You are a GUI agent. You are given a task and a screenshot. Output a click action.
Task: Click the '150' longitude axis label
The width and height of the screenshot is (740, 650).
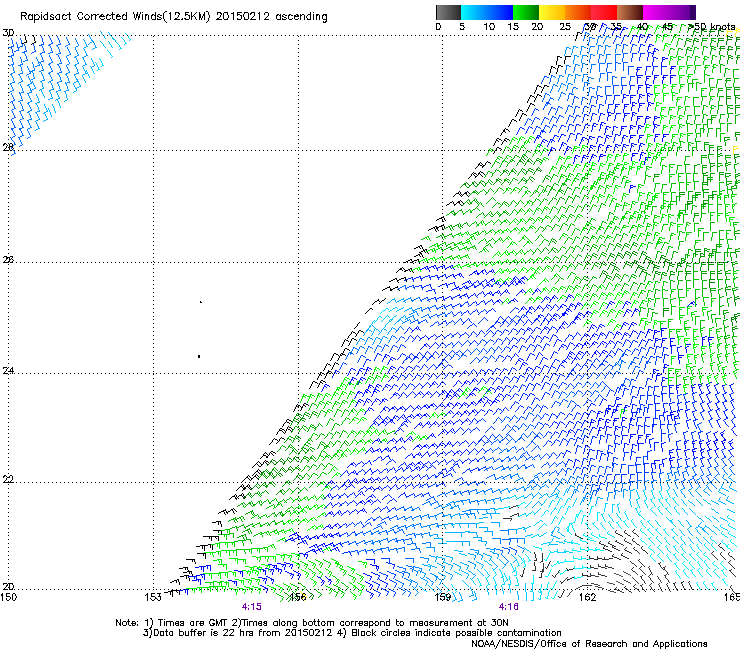(x=8, y=597)
